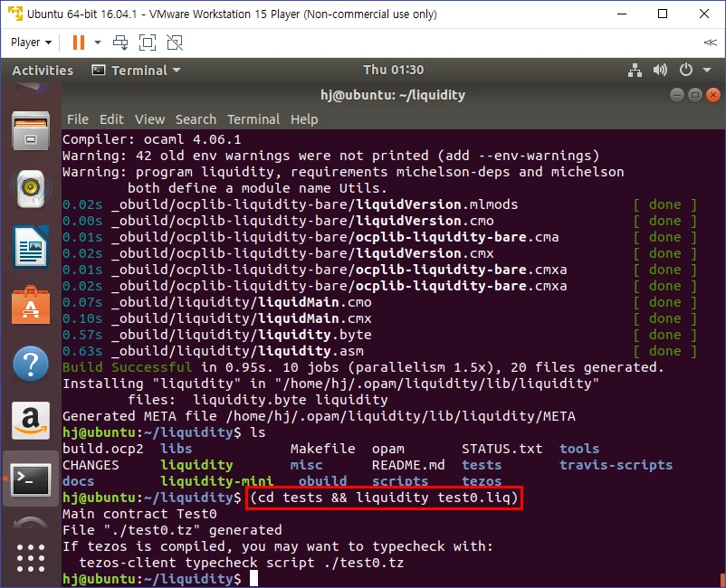Toggle the Unity mode icon
This screenshot has height=588, width=726.
point(175,43)
